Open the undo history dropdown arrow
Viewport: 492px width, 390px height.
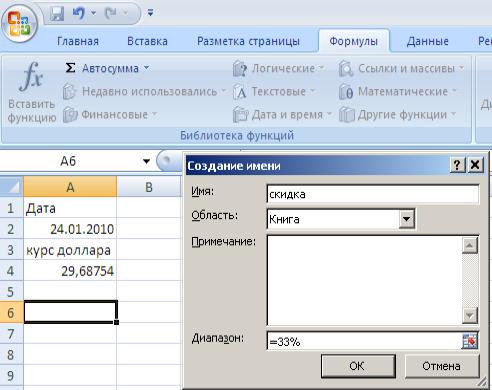[x=94, y=13]
